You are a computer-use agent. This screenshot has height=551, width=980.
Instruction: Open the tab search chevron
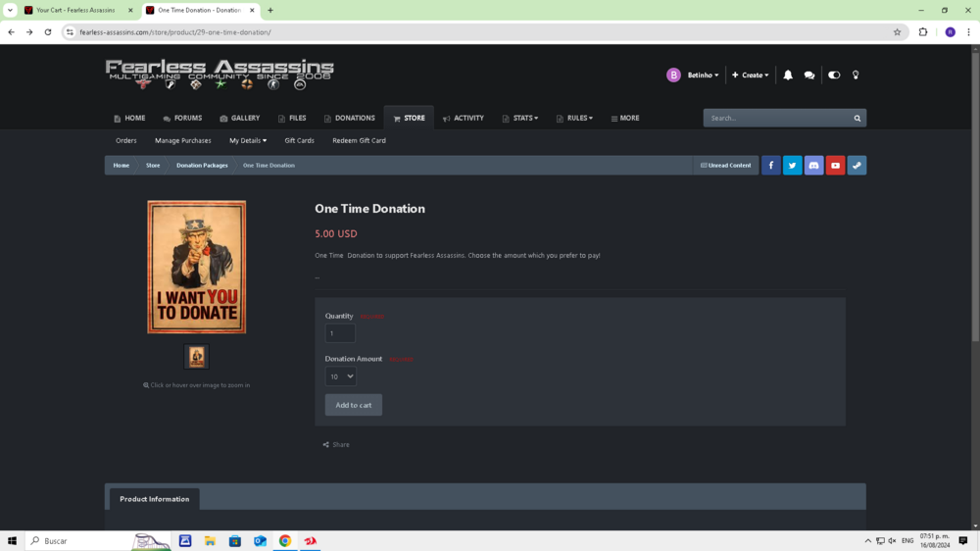tap(10, 10)
